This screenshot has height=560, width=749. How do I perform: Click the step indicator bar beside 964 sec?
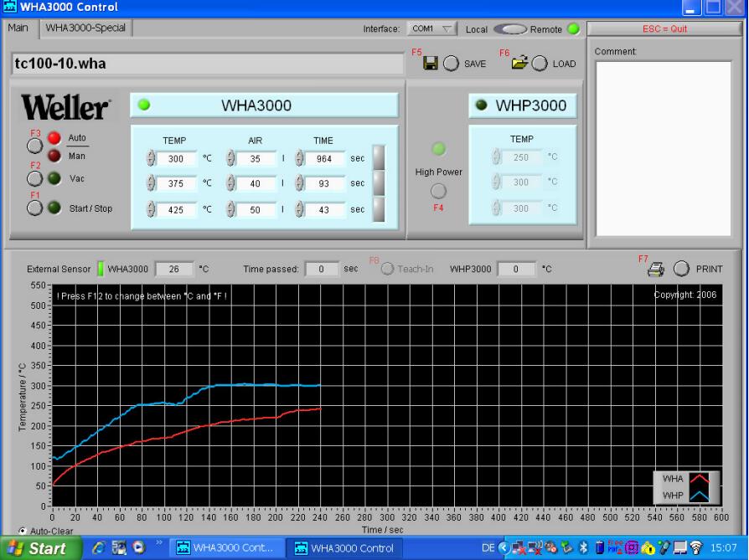[x=379, y=157]
